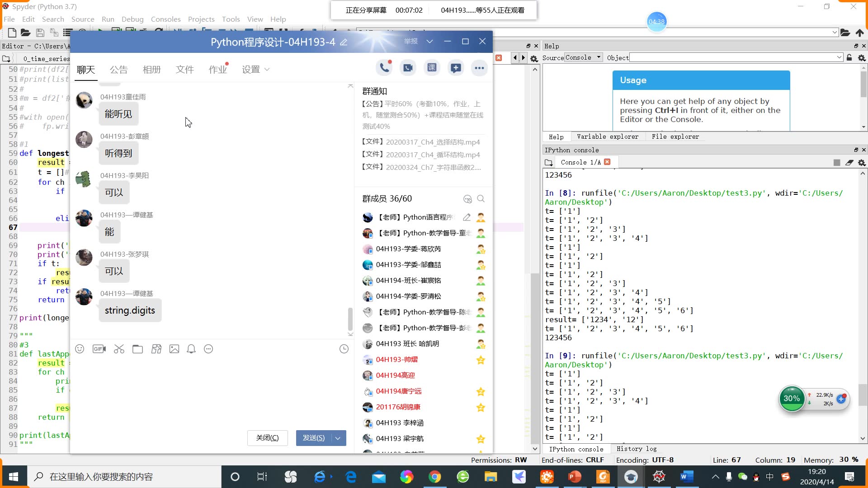
Task: Click the 关闭(C) close button
Action: tap(267, 438)
